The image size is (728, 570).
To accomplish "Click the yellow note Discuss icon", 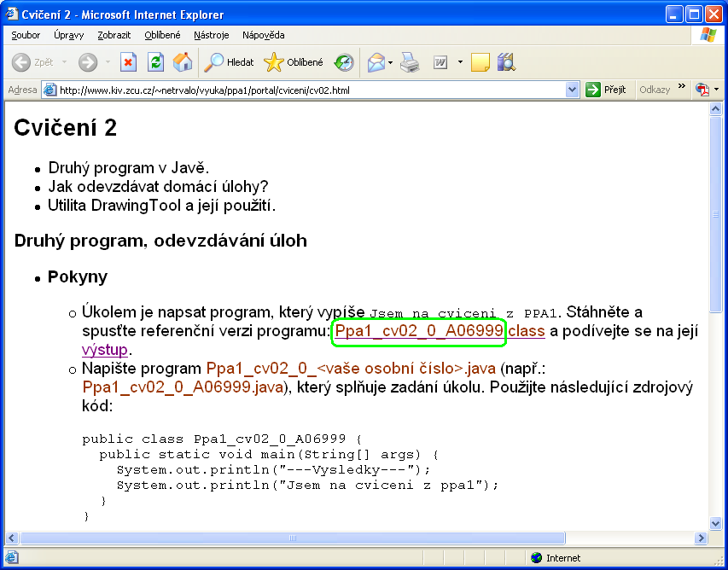I will pos(480,62).
